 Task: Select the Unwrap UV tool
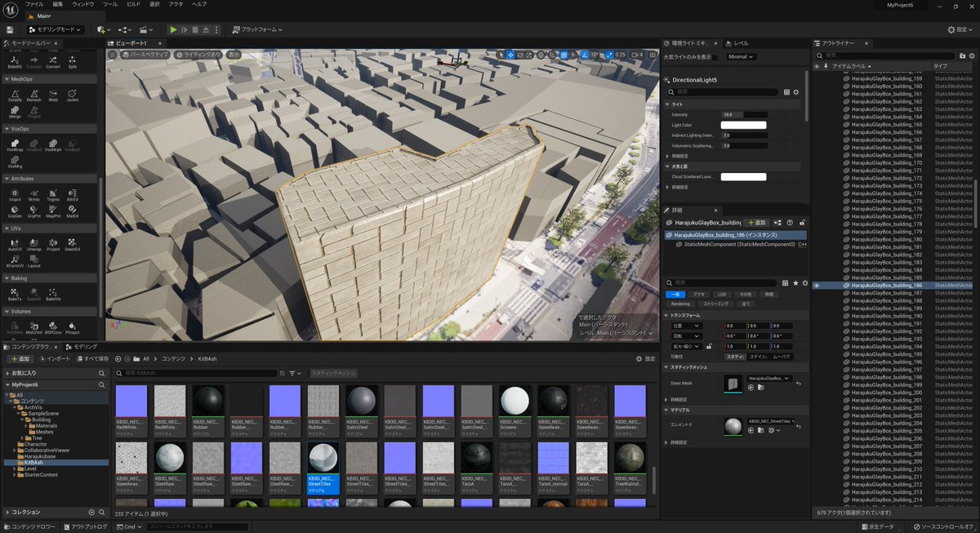click(x=33, y=245)
